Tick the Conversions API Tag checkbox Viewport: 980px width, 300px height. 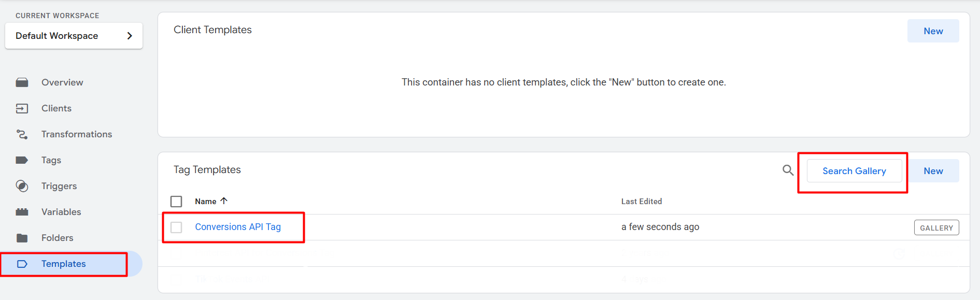click(176, 227)
